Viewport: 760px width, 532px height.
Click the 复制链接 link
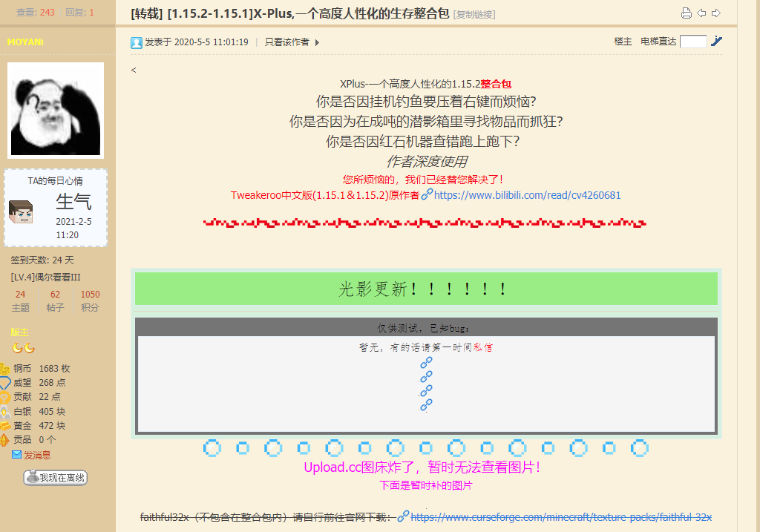pyautogui.click(x=474, y=14)
